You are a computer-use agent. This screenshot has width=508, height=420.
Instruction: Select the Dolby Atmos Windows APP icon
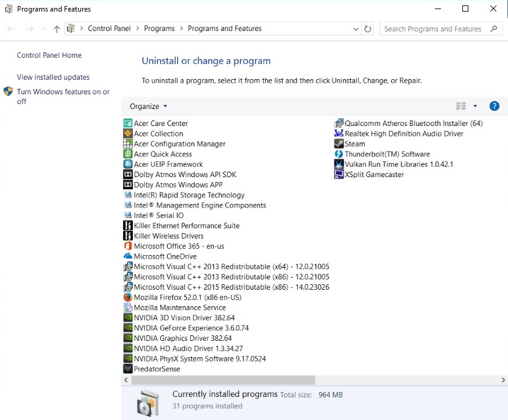(x=128, y=185)
